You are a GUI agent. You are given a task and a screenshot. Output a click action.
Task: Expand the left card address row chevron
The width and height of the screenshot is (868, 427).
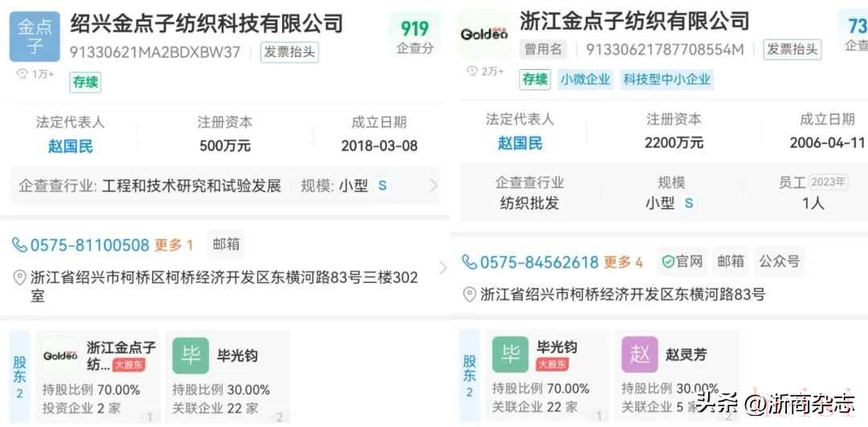(442, 268)
